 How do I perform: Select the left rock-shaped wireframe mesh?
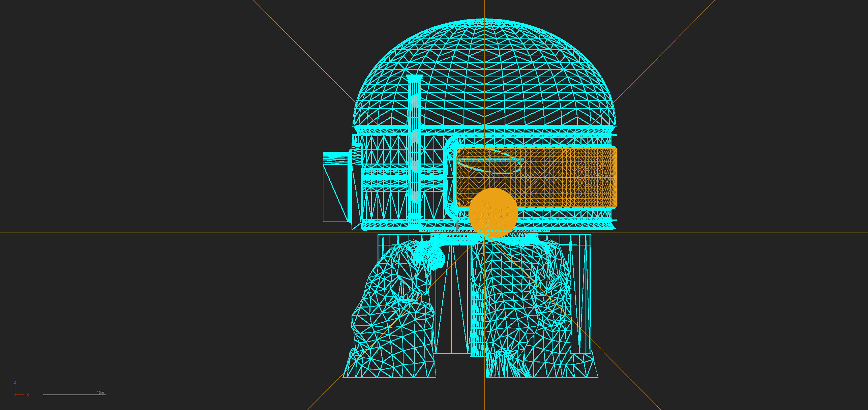pos(388,320)
